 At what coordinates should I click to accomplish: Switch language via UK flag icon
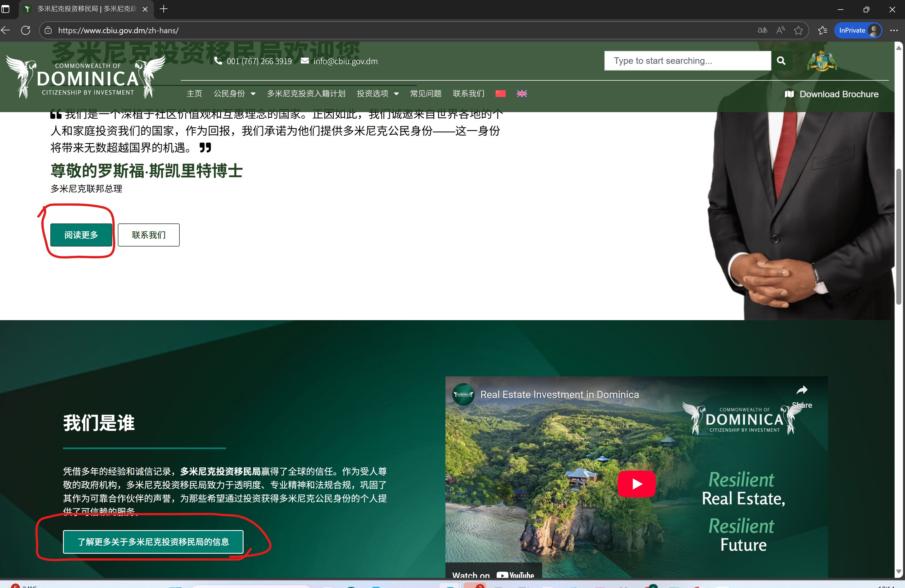(521, 94)
